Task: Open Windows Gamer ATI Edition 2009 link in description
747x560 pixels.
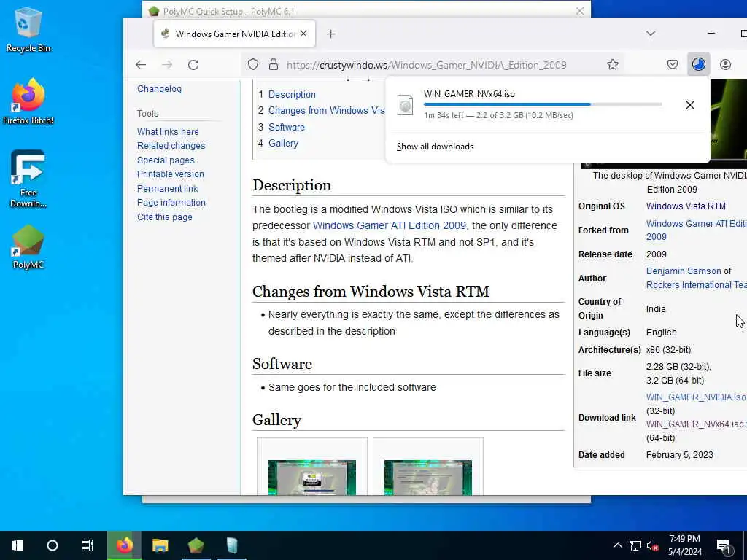Action: coord(390,226)
